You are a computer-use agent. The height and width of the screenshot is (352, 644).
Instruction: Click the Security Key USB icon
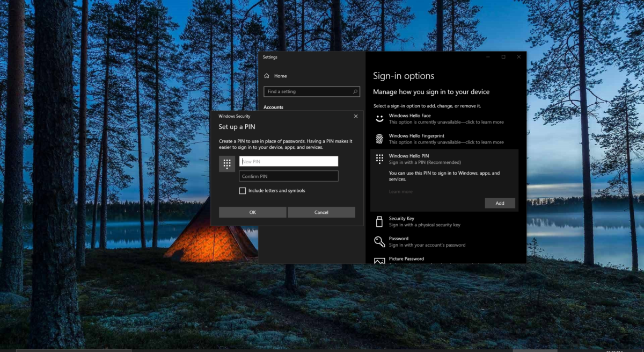[380, 221]
